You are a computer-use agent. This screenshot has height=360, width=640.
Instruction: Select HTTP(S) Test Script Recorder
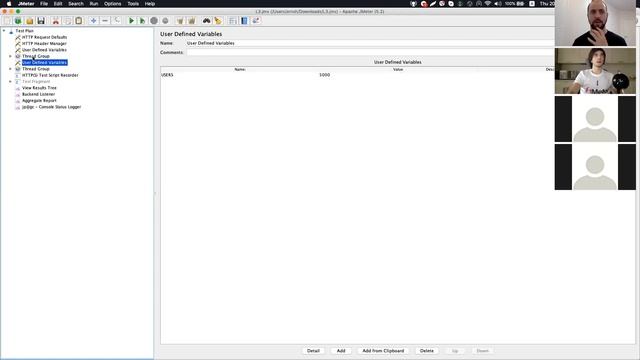[50, 75]
